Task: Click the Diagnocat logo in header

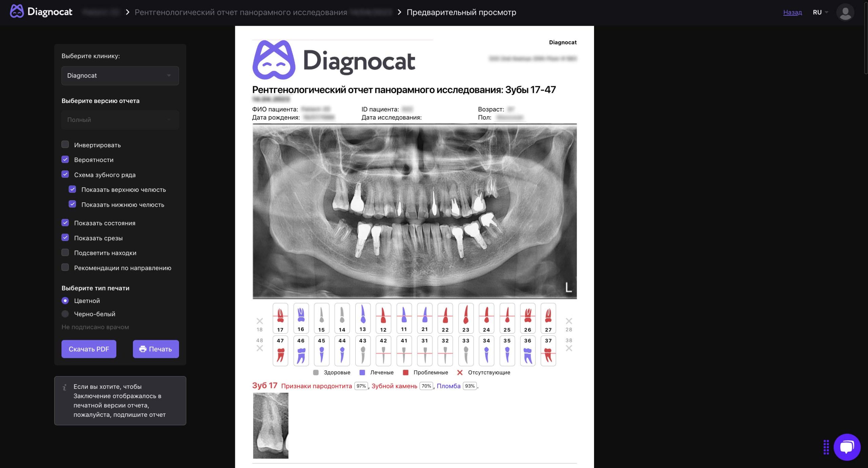Action: 41,12
